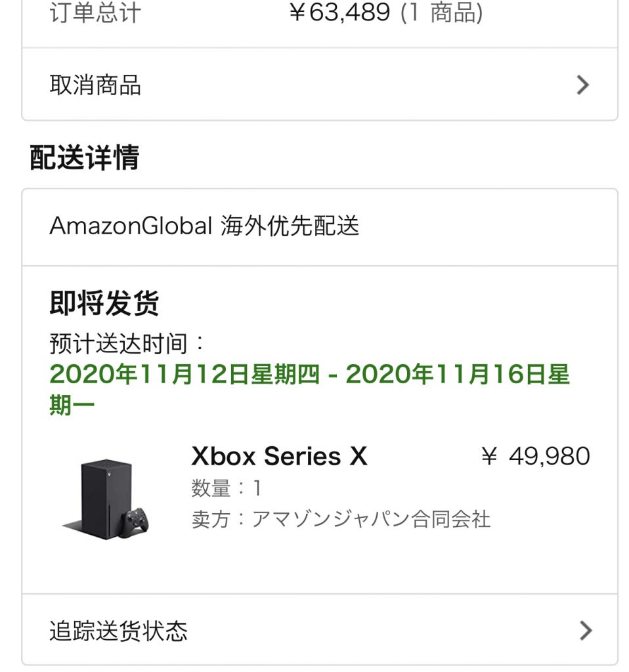Tap the controller in the product image
The image size is (629, 672).
tap(134, 522)
